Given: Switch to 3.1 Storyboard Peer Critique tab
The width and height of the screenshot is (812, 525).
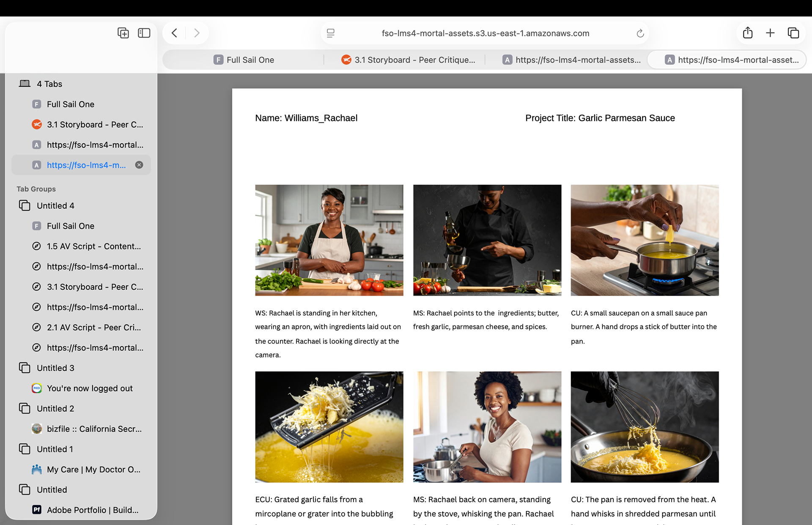Looking at the screenshot, I should (x=408, y=60).
